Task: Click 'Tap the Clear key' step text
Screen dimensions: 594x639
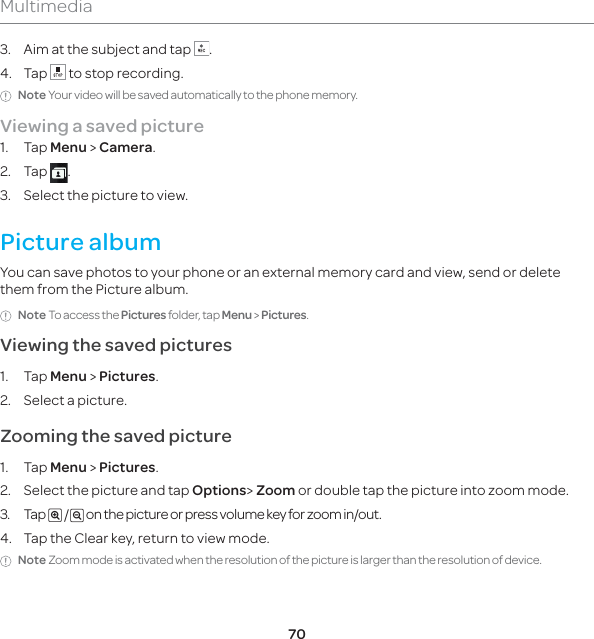Action: point(147,538)
